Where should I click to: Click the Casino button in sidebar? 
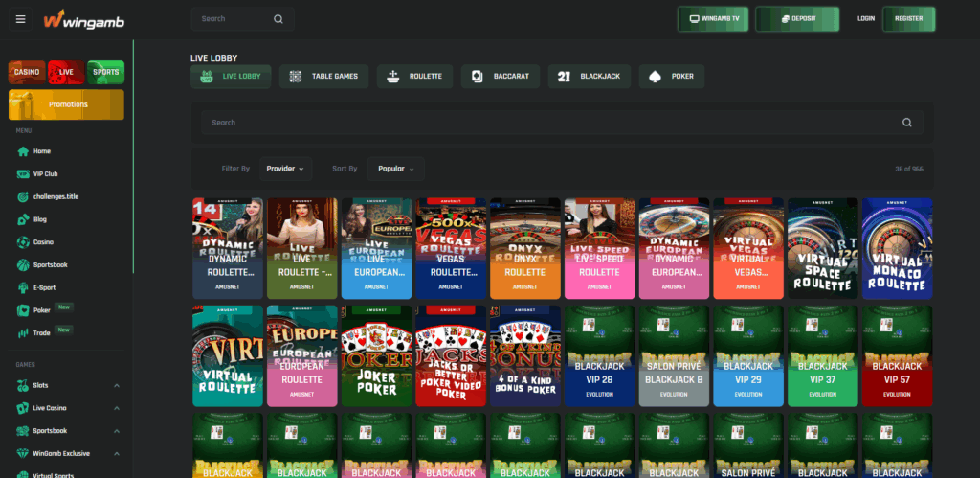pos(27,72)
